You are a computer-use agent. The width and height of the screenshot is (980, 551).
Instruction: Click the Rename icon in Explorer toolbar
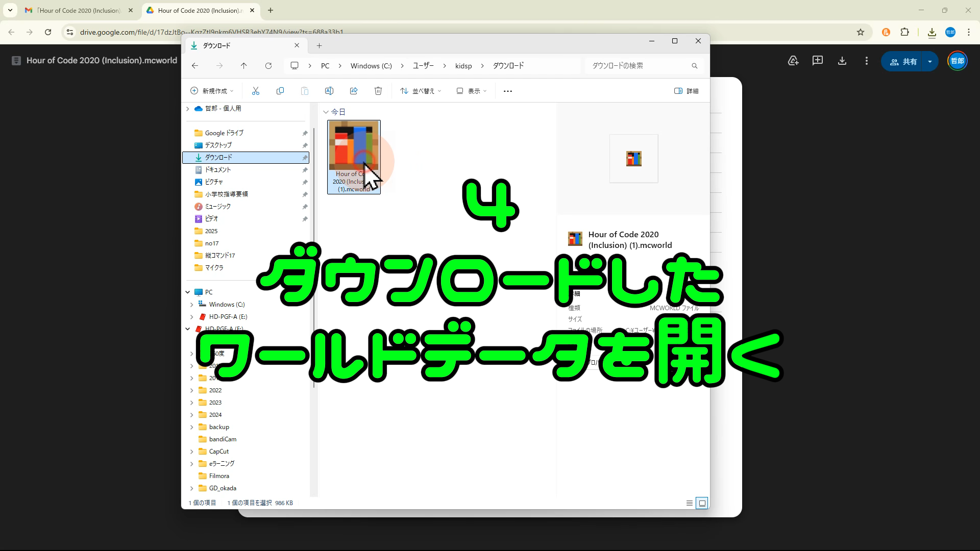click(329, 91)
